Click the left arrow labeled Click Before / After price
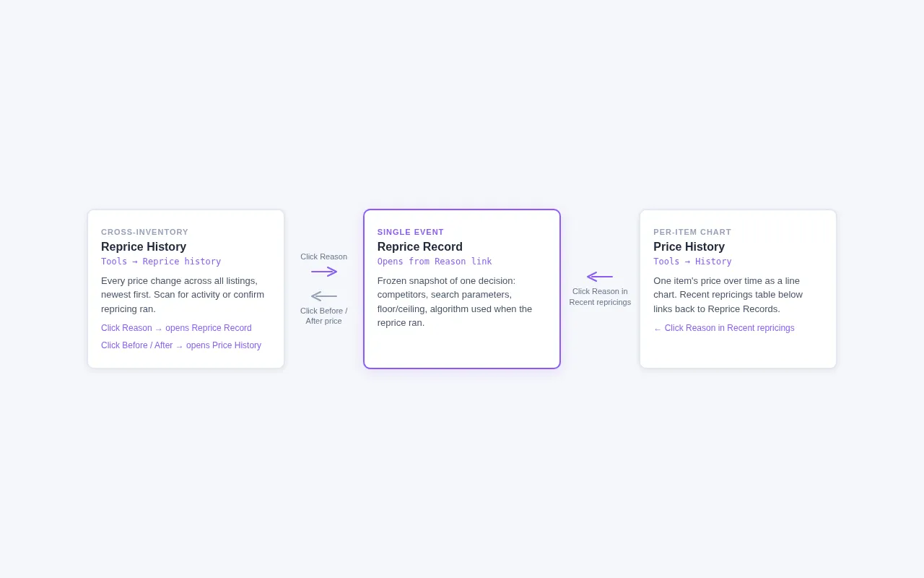 323,296
